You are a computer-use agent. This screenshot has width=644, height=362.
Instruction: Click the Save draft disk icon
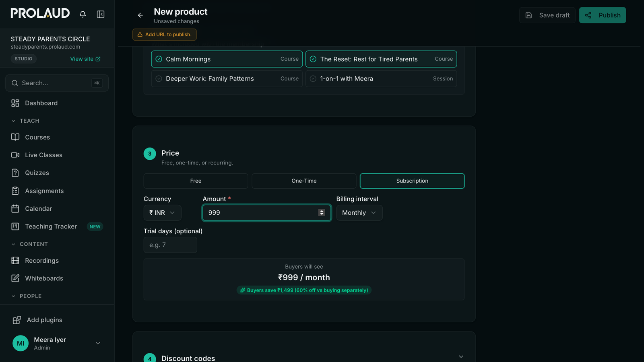[x=529, y=15]
